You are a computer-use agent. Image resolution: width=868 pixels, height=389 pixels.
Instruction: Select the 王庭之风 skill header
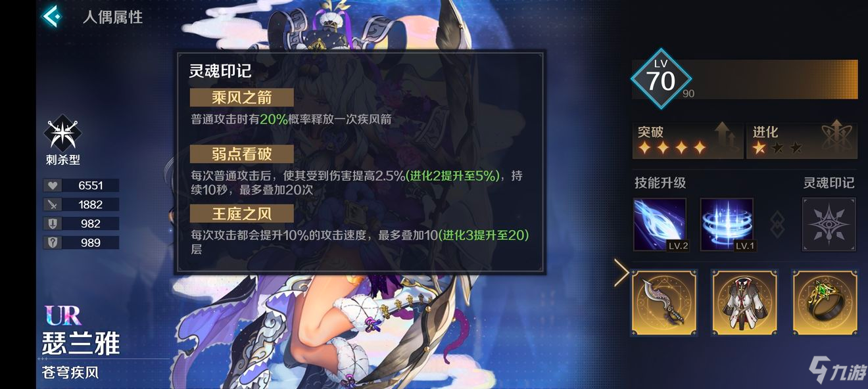click(x=241, y=213)
